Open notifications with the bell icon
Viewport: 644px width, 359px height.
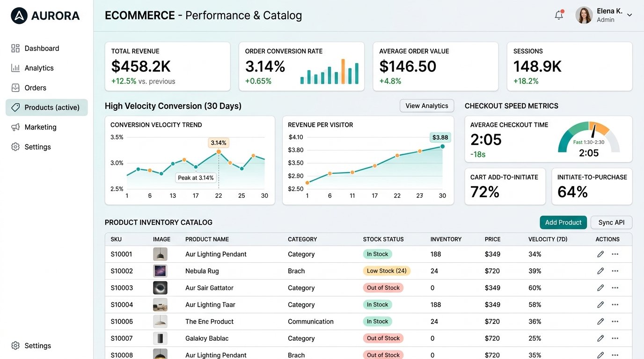[x=559, y=15]
